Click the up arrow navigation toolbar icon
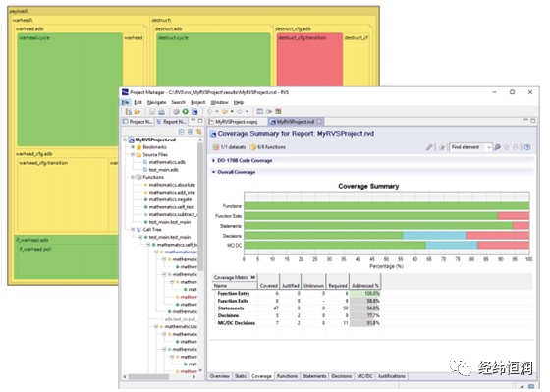This screenshot has width=550, height=392. click(209, 112)
